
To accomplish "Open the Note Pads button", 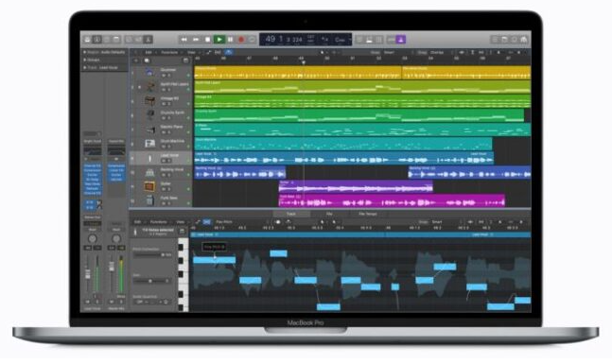I will coord(505,40).
